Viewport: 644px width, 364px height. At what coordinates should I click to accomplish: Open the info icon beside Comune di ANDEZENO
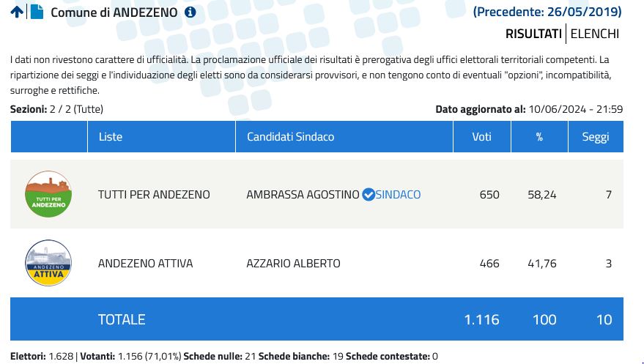[190, 12]
